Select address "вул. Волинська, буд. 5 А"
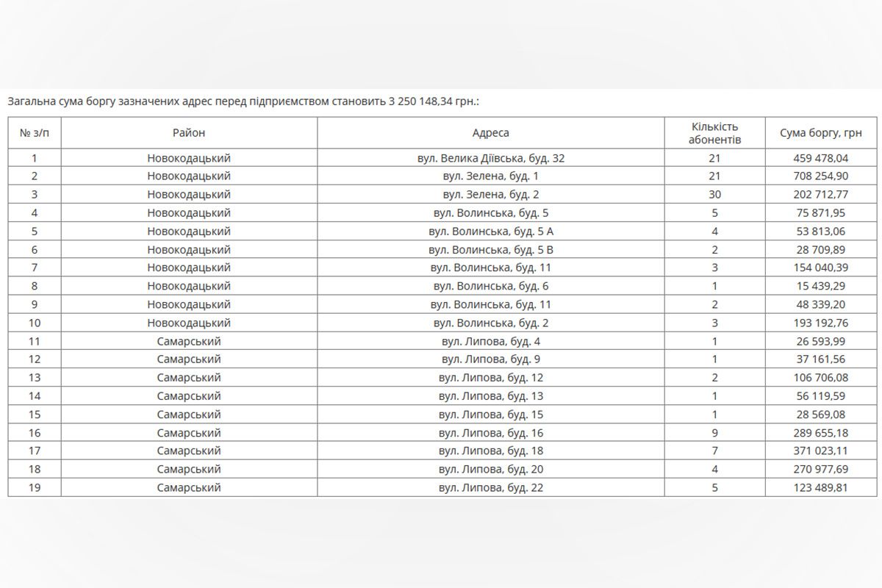Image resolution: width=882 pixels, height=588 pixels. [490, 232]
